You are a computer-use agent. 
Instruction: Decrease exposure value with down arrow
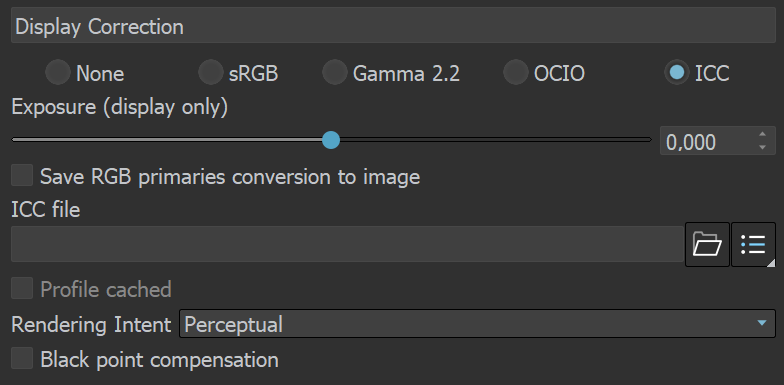point(762,147)
